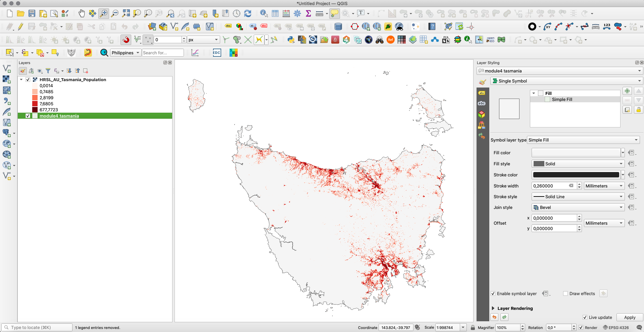Switch to the Masks tab in Layer Styling

coord(482,104)
